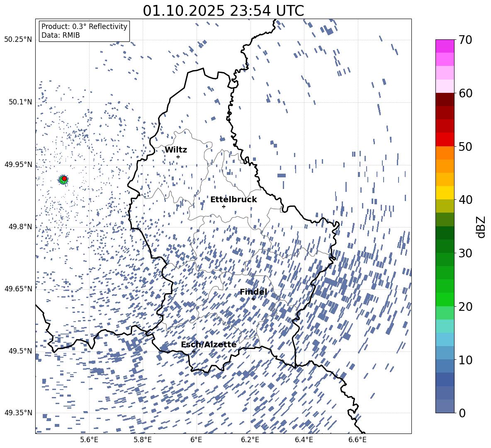The width and height of the screenshot is (491, 448).
Task: Click the colorbar tick value 0
Action: click(x=462, y=413)
